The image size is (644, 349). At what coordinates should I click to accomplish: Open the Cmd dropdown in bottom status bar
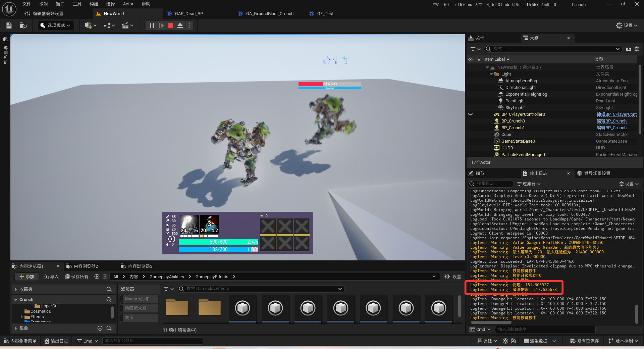tap(88, 341)
